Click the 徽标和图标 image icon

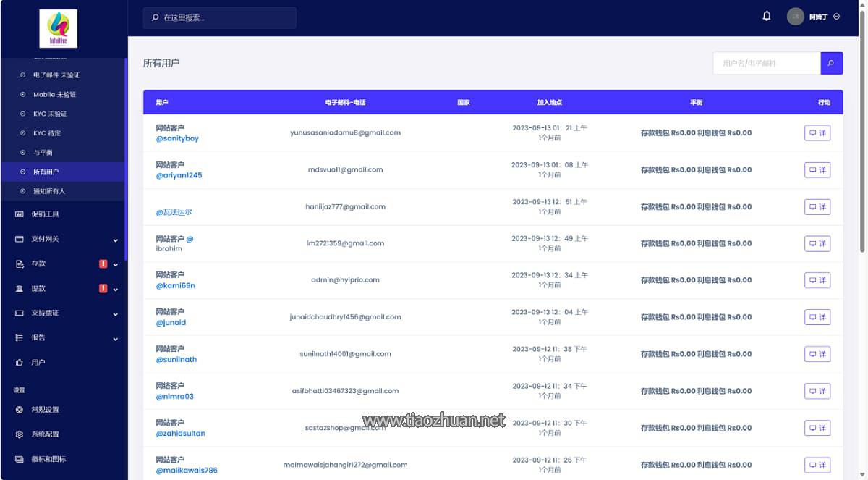click(x=20, y=459)
